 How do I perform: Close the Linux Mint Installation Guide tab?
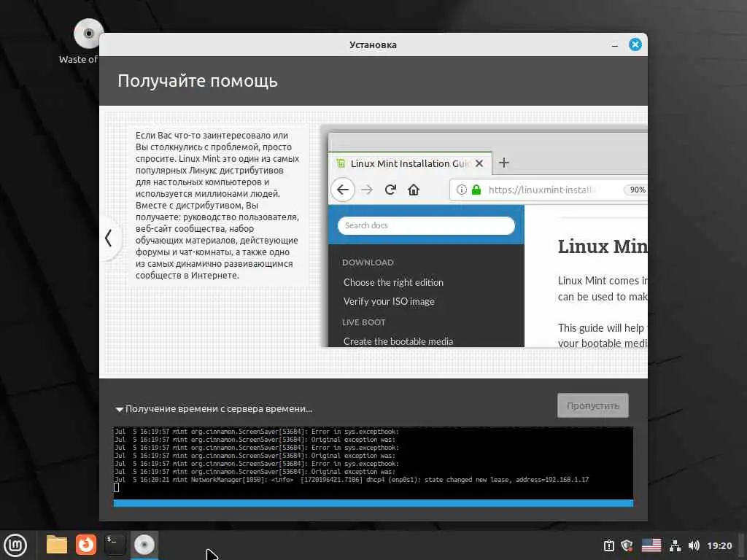tap(479, 163)
